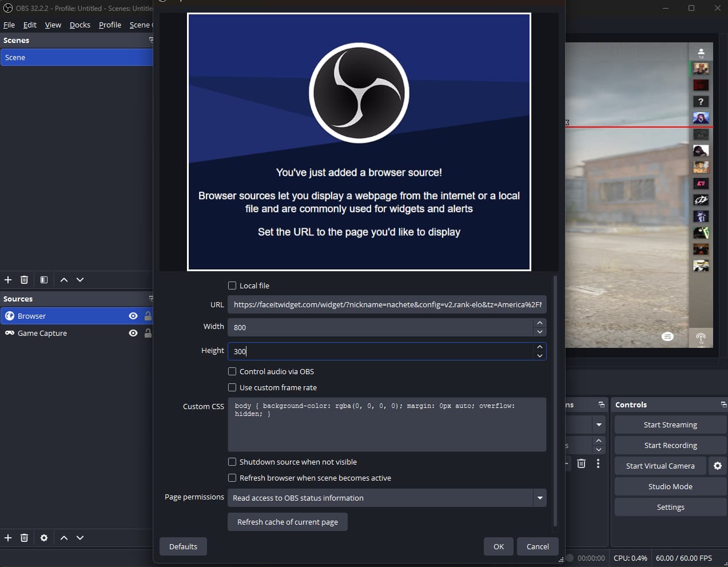Open the Page permissions dropdown

tap(387, 498)
